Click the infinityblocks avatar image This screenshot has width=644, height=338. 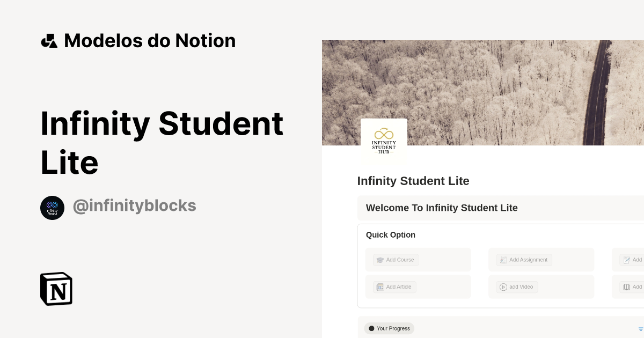click(53, 208)
